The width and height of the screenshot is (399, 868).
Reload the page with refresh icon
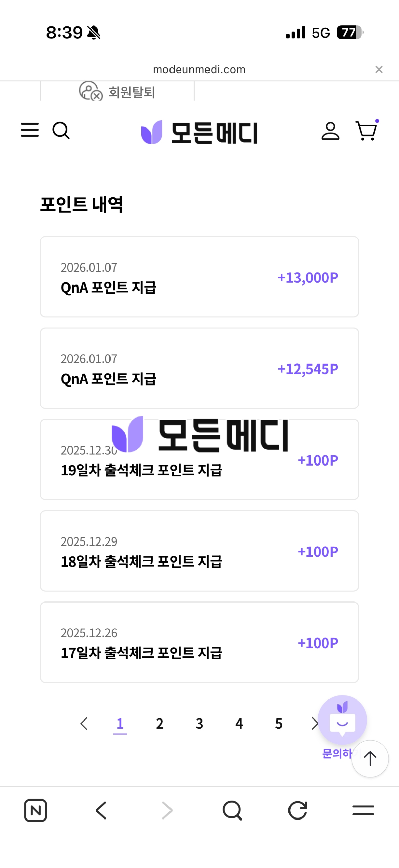click(x=298, y=810)
